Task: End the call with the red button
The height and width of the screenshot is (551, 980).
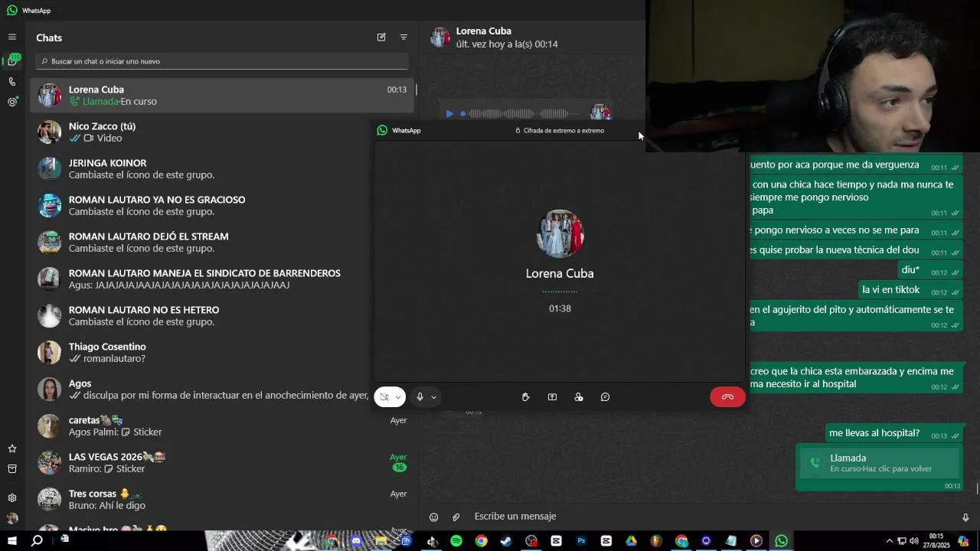Action: 727,396
